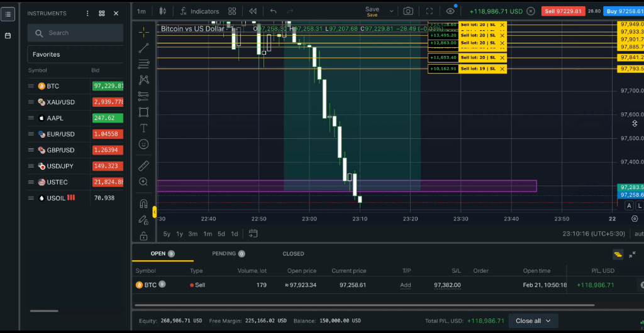This screenshot has width=644, height=333.
Task: Select AAPL instrument row
Action: coord(75,118)
